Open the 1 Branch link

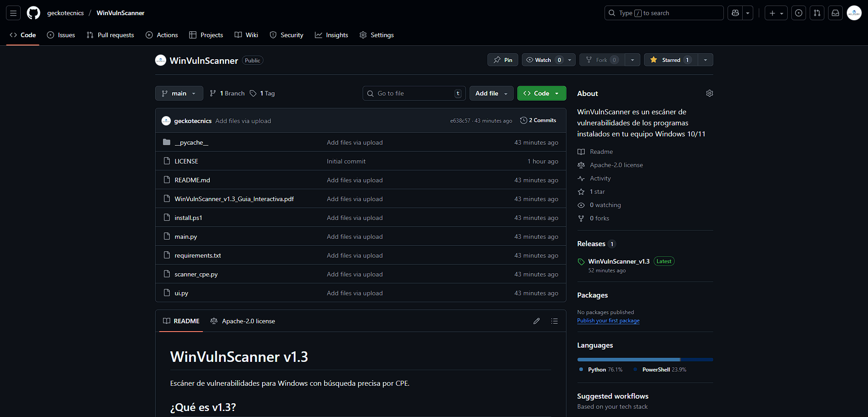click(x=227, y=93)
